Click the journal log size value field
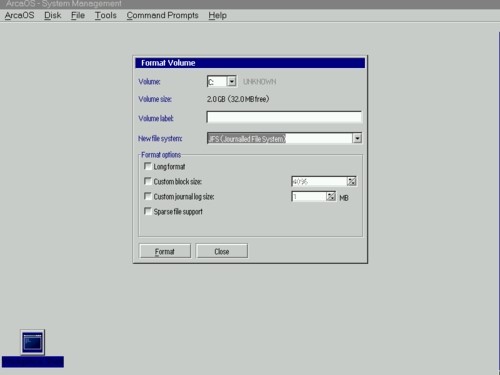This screenshot has height=375, width=500. (309, 196)
